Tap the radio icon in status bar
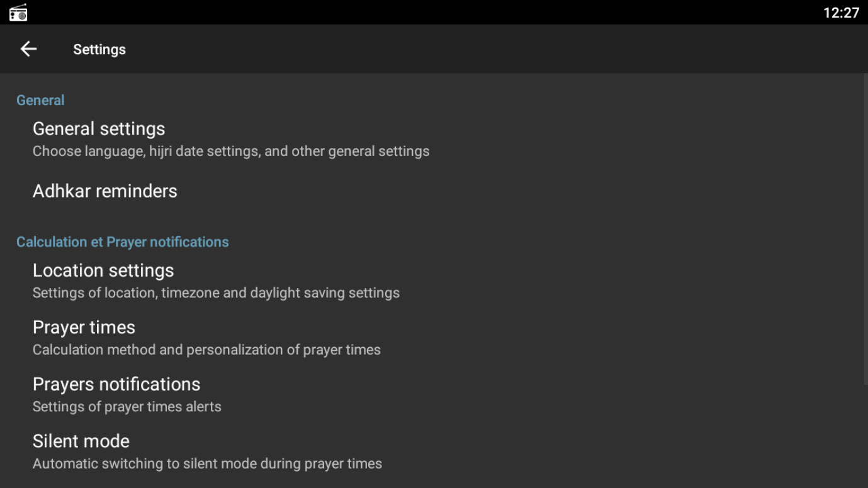The image size is (868, 488). pyautogui.click(x=18, y=13)
